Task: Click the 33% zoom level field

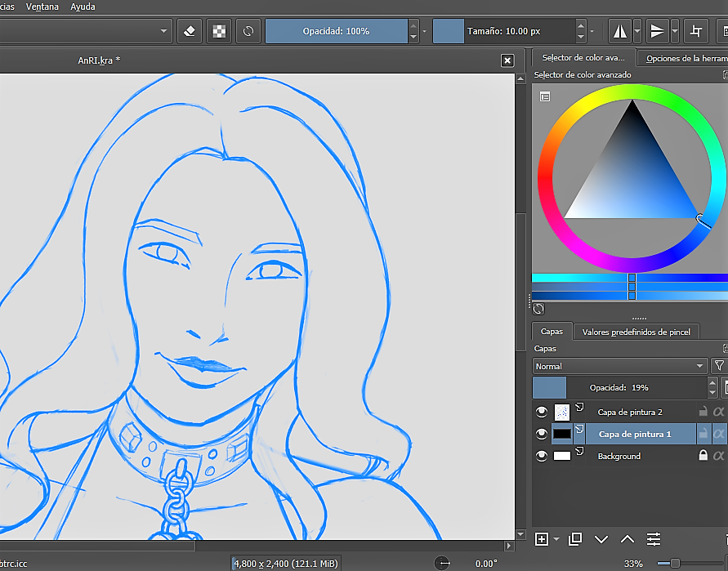Action: coord(633,564)
